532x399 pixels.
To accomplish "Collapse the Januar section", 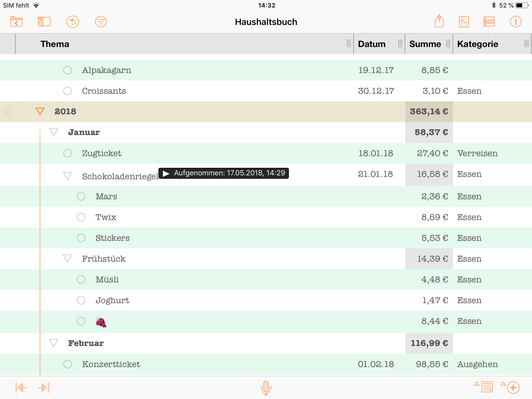I will [x=54, y=132].
